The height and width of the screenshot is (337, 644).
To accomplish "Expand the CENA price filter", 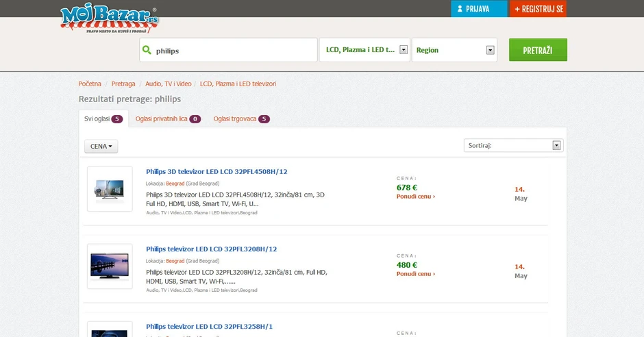I will tap(101, 146).
